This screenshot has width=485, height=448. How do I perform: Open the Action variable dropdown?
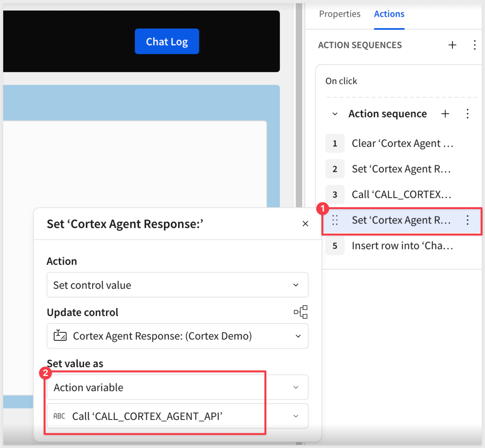click(177, 387)
